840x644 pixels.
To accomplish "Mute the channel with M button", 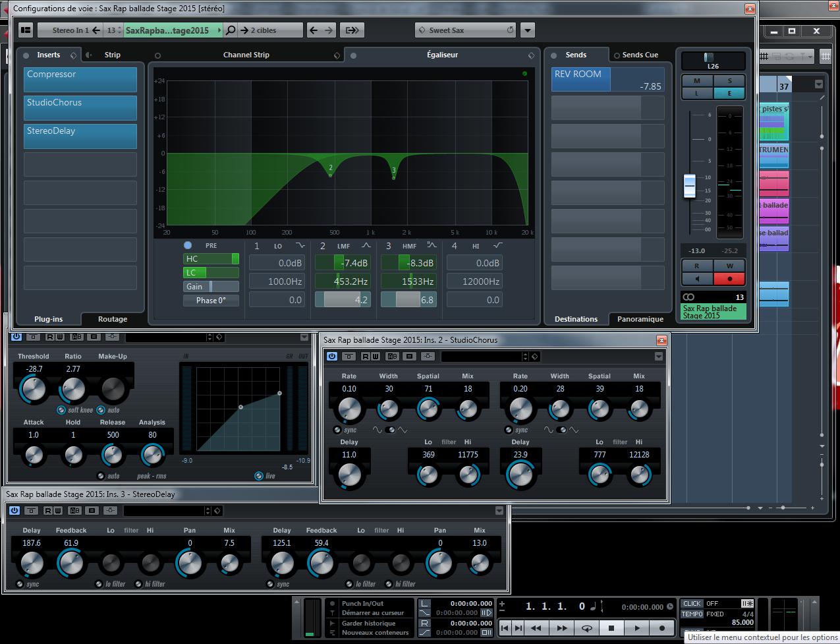I will (x=697, y=81).
